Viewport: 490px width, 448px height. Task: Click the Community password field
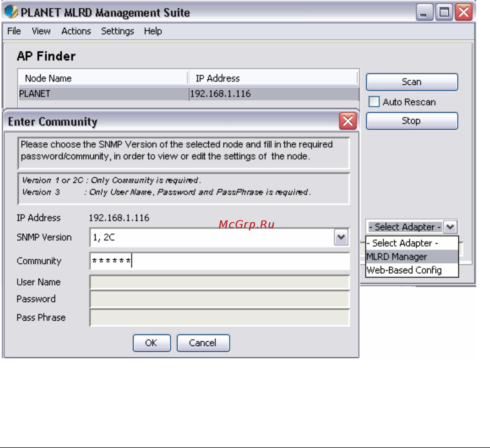[220, 261]
